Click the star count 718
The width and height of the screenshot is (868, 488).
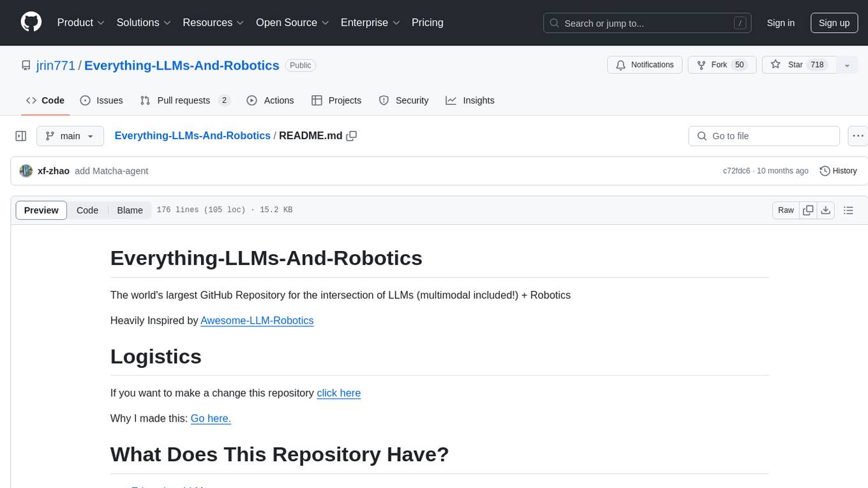817,65
